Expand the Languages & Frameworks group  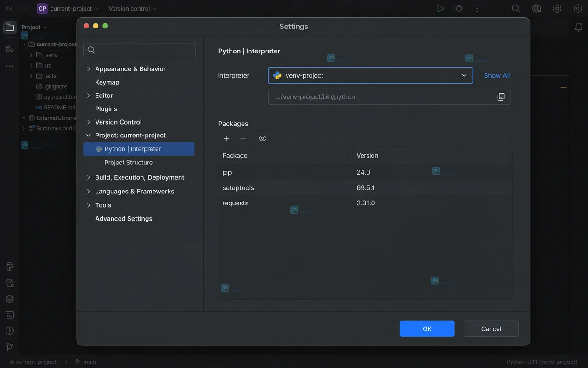point(89,192)
